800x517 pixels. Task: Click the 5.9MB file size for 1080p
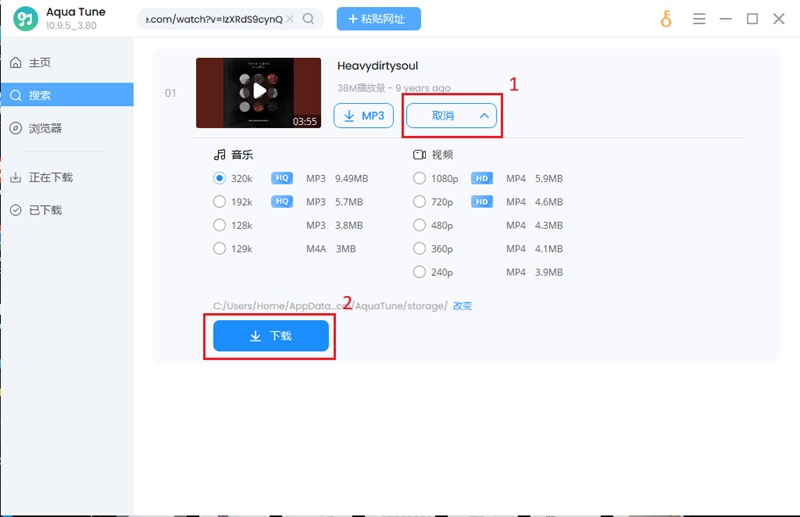click(x=549, y=179)
